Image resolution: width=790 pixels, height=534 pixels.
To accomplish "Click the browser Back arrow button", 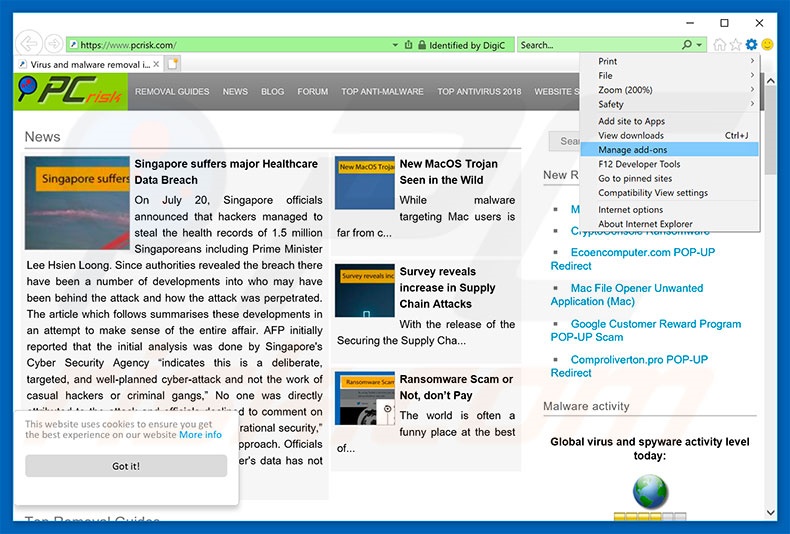I will tap(28, 44).
